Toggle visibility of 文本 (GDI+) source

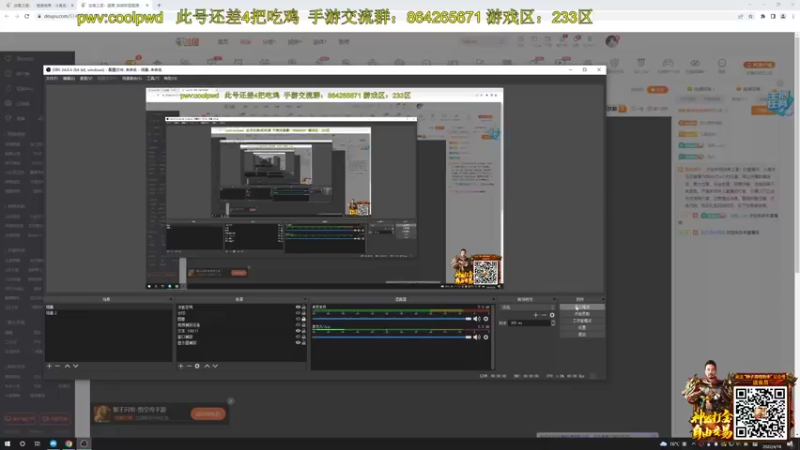298,331
